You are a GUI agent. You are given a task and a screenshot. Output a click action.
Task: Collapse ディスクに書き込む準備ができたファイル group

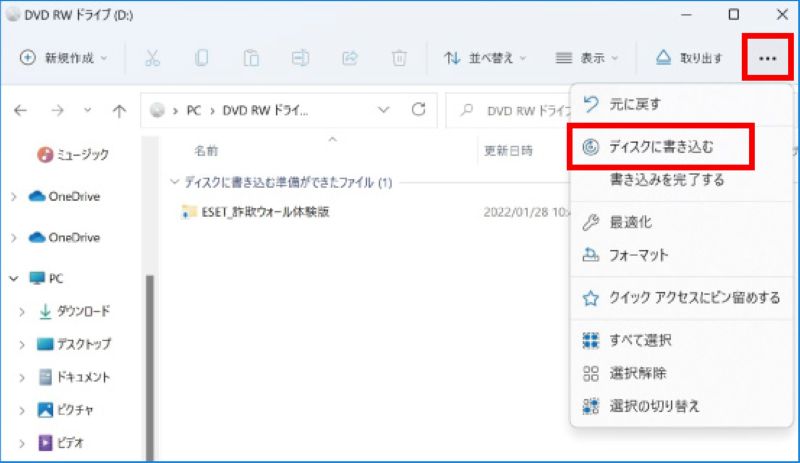174,182
